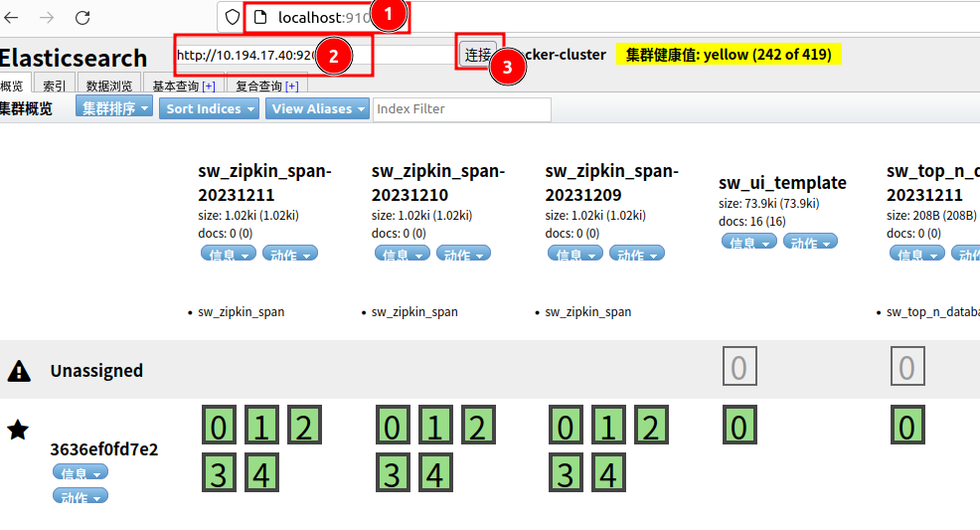Screen dimensions: 980x530
Task: Open the 集群排序 dropdown
Action: tap(114, 108)
